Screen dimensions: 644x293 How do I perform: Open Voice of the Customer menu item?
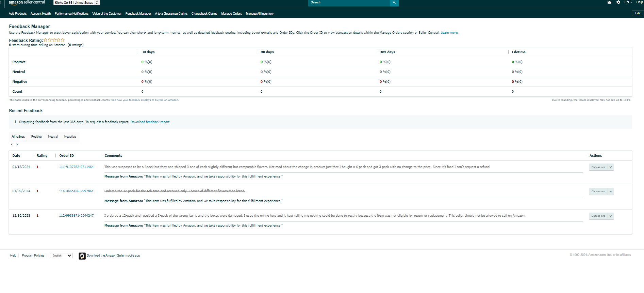pos(107,14)
